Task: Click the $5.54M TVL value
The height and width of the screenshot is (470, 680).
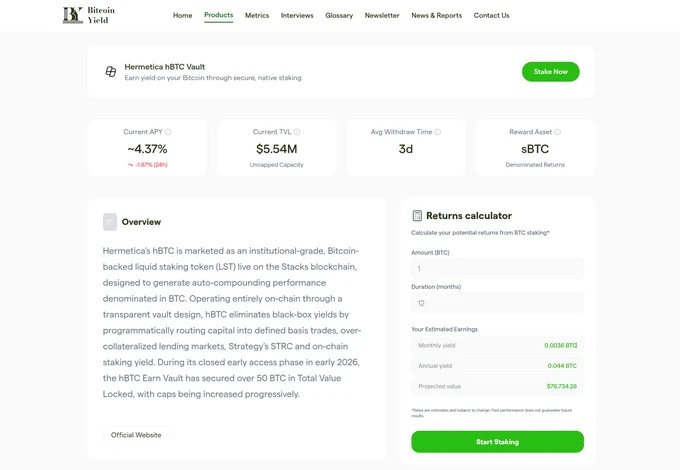Action: 277,149
